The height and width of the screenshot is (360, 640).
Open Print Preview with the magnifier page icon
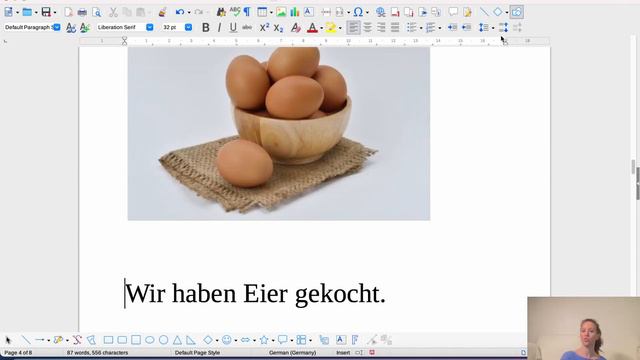(x=96, y=12)
